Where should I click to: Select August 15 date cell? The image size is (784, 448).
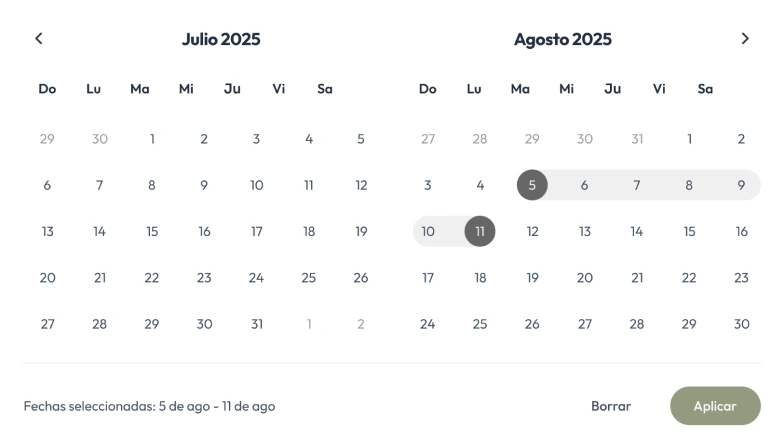[689, 231]
